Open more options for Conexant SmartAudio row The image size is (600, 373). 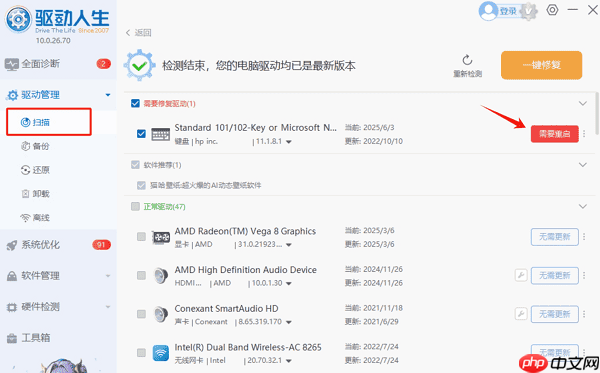(584, 314)
